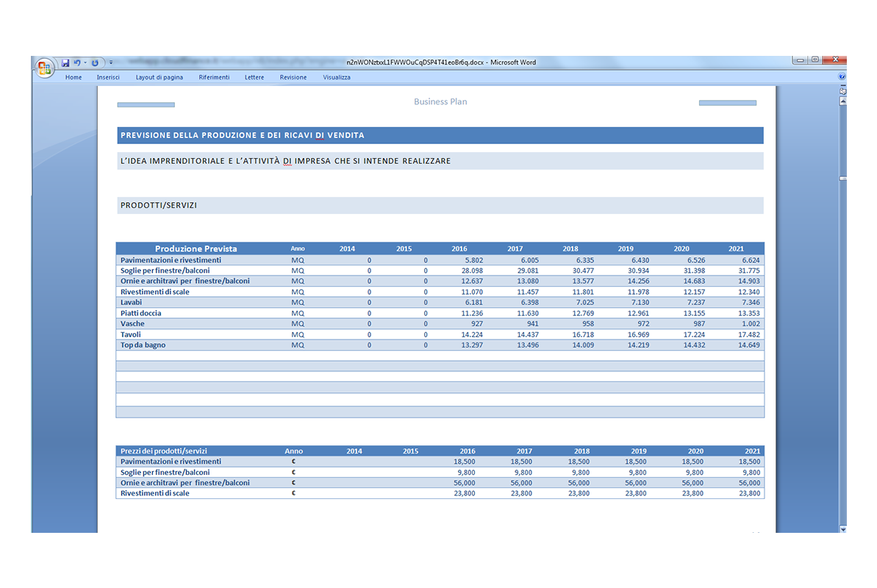
Task: Open the Lettere ribbon tab
Action: click(254, 77)
